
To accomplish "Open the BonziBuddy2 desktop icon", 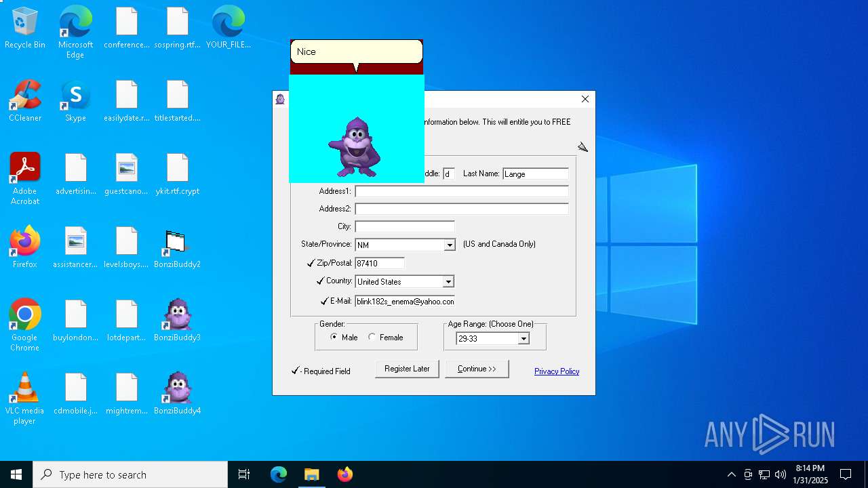I will [178, 248].
